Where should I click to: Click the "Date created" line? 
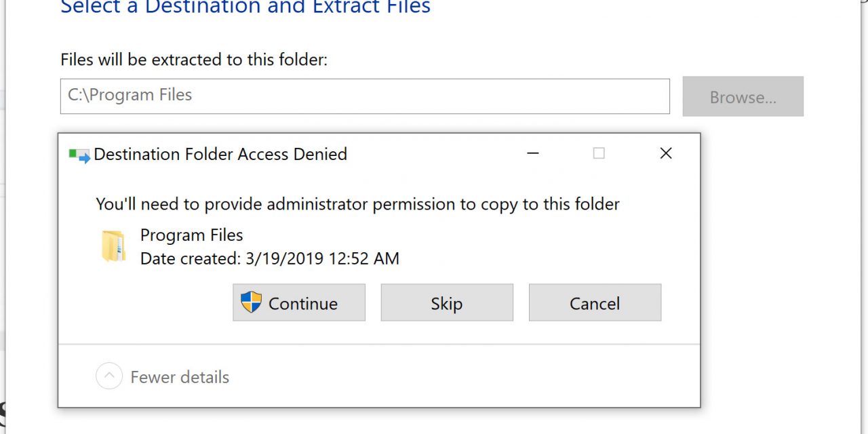click(269, 258)
